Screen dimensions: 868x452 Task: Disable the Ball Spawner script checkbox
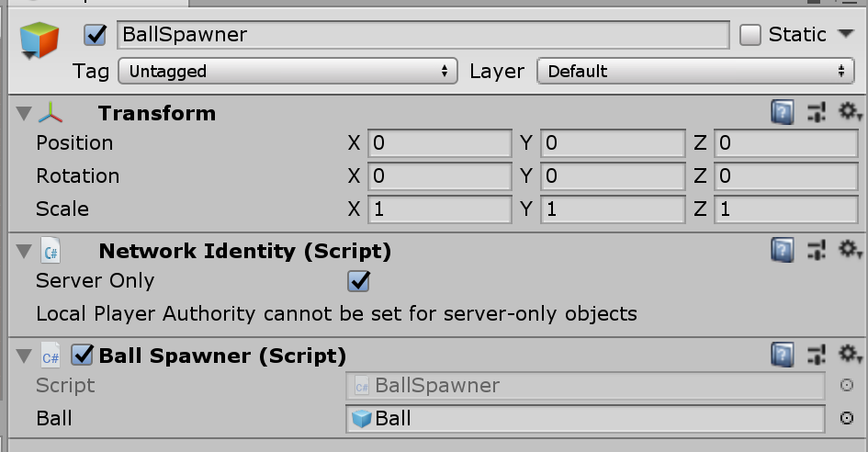click(84, 355)
